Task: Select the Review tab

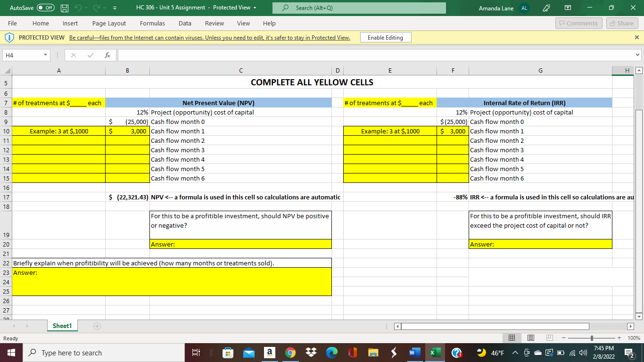Action: click(x=215, y=23)
